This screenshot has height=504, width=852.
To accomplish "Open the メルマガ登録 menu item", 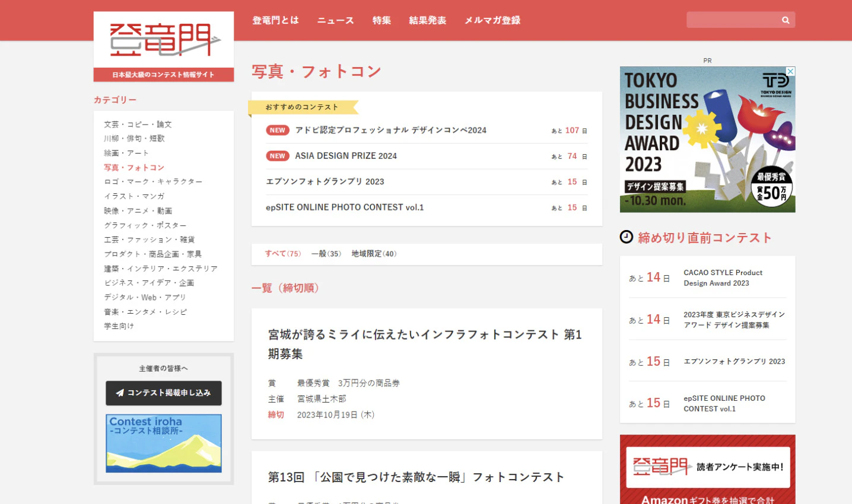I will (x=492, y=20).
